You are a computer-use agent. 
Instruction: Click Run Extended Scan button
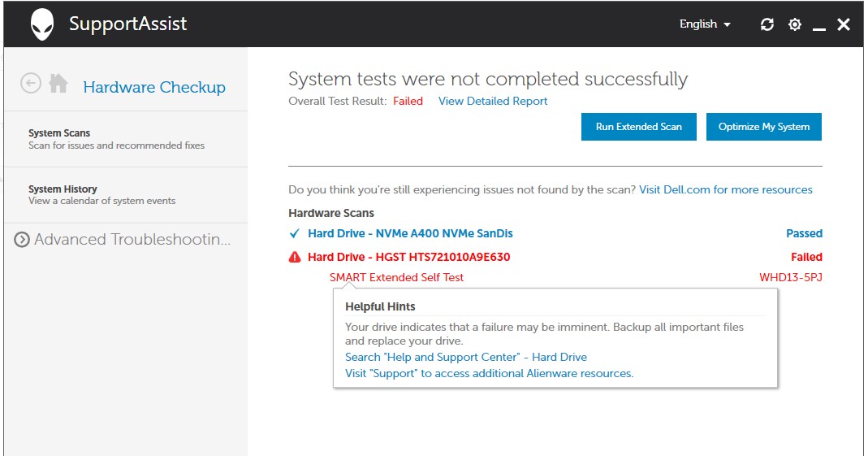639,127
